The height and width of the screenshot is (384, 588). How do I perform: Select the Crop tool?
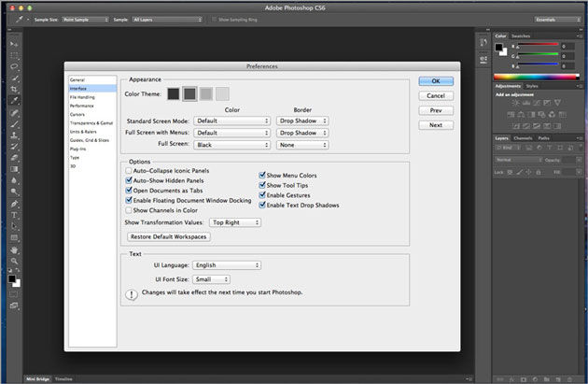click(14, 90)
